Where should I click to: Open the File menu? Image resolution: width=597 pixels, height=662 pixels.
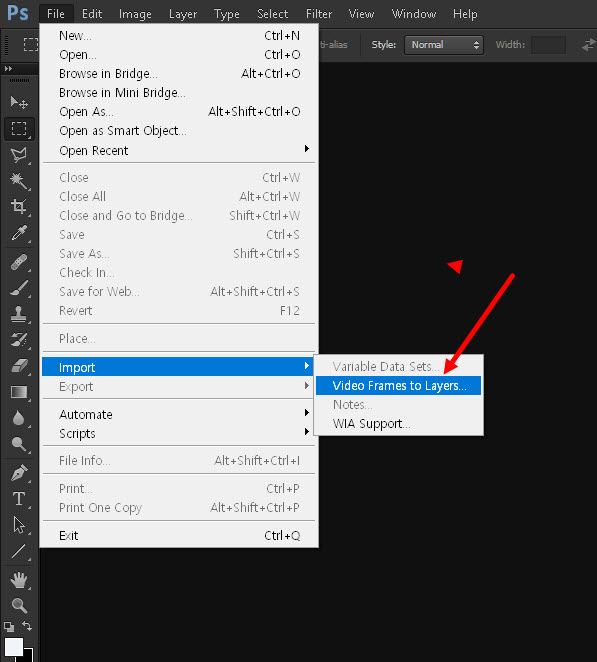click(x=56, y=14)
